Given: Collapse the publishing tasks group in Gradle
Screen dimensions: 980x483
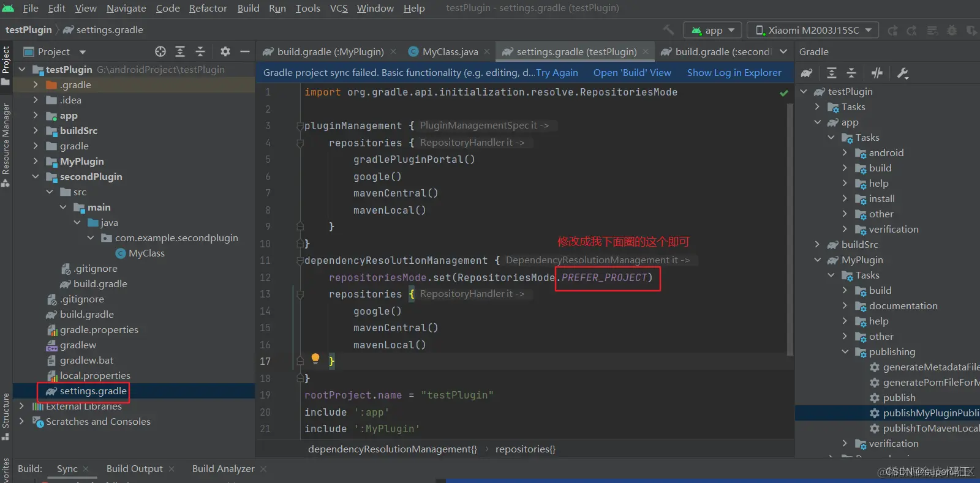Looking at the screenshot, I should point(845,351).
